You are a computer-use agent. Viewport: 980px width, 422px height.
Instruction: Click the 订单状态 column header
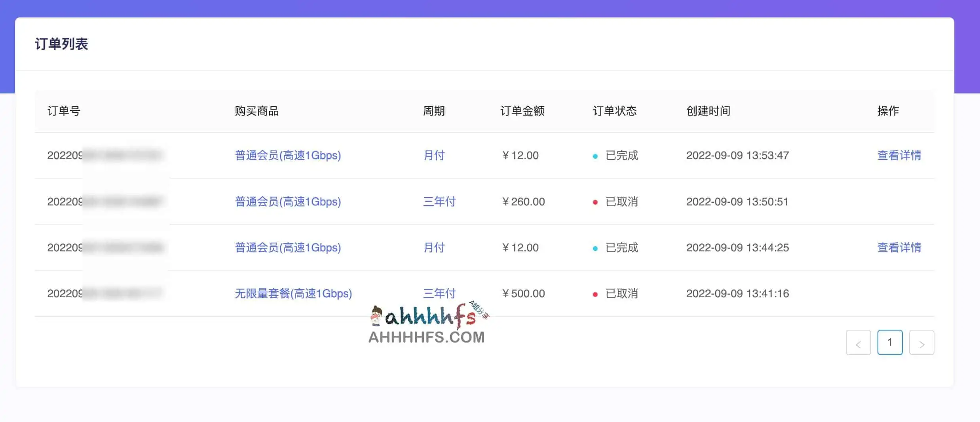click(x=614, y=111)
